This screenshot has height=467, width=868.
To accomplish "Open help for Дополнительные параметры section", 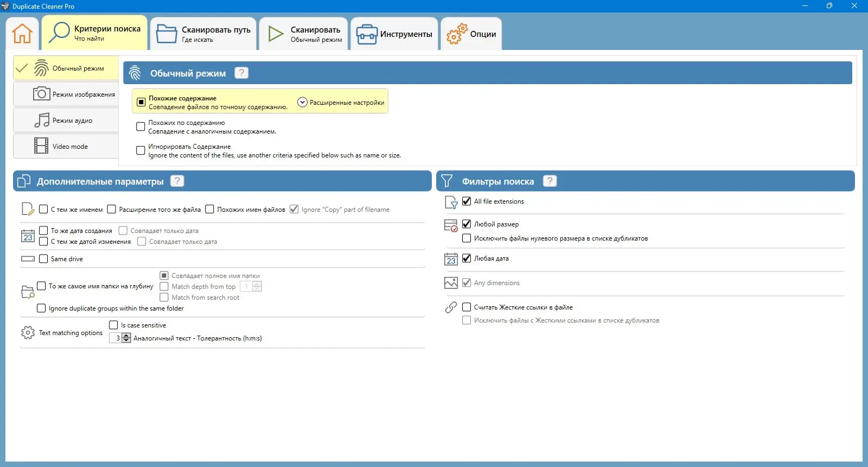I will 177,181.
